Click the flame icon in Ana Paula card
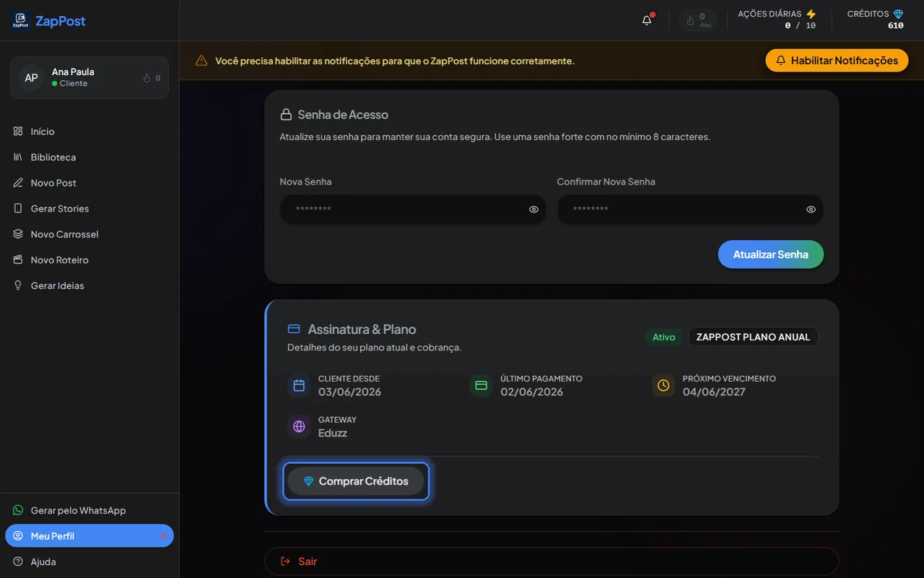 [147, 78]
